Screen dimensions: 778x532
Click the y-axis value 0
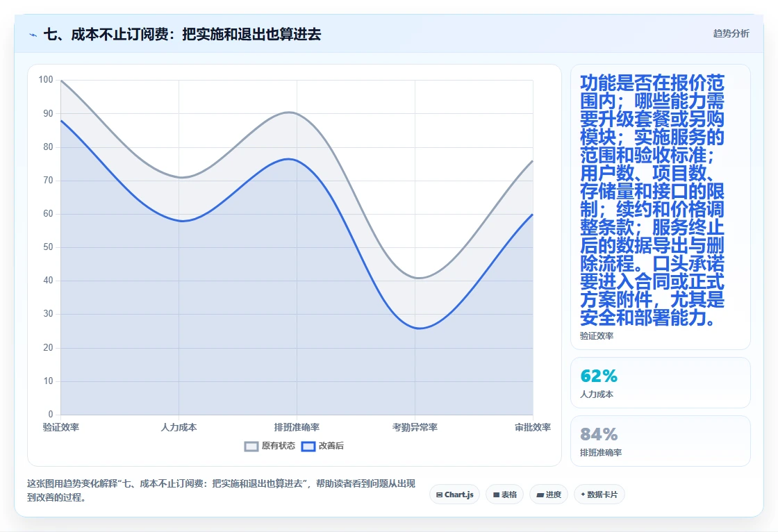pos(51,415)
